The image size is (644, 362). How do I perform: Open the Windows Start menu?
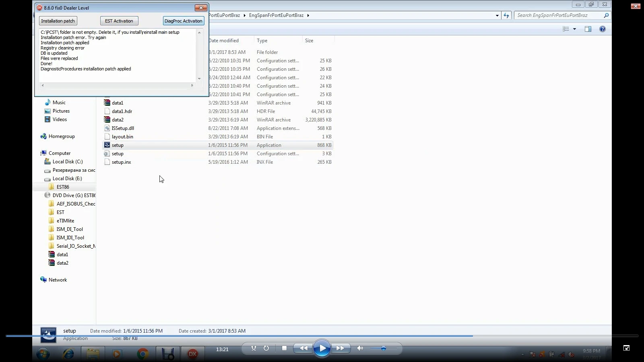[43, 354]
